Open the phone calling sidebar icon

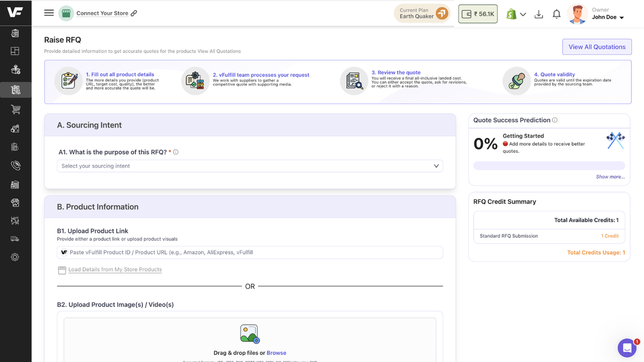[15, 165]
